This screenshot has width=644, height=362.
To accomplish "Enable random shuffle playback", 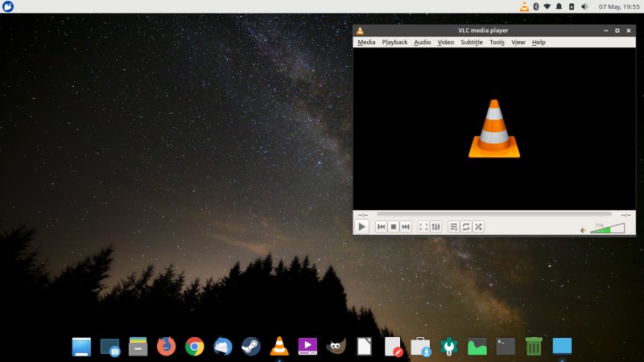I will tap(478, 227).
